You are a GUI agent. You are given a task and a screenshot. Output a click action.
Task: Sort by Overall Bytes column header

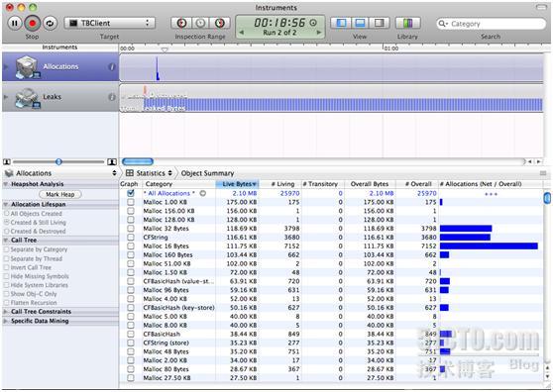point(370,184)
